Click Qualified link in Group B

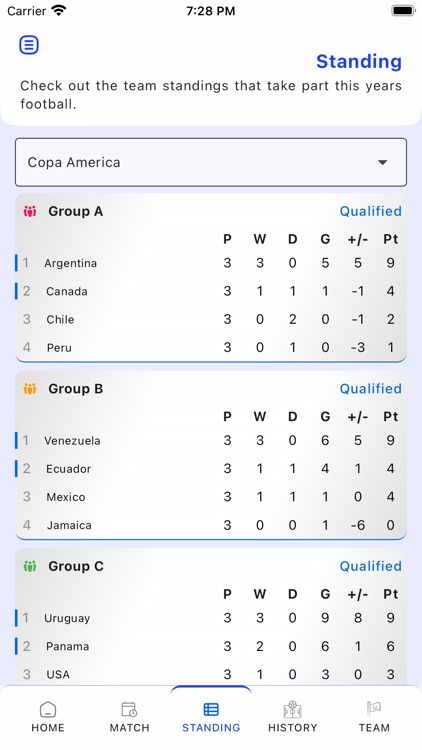(x=370, y=389)
